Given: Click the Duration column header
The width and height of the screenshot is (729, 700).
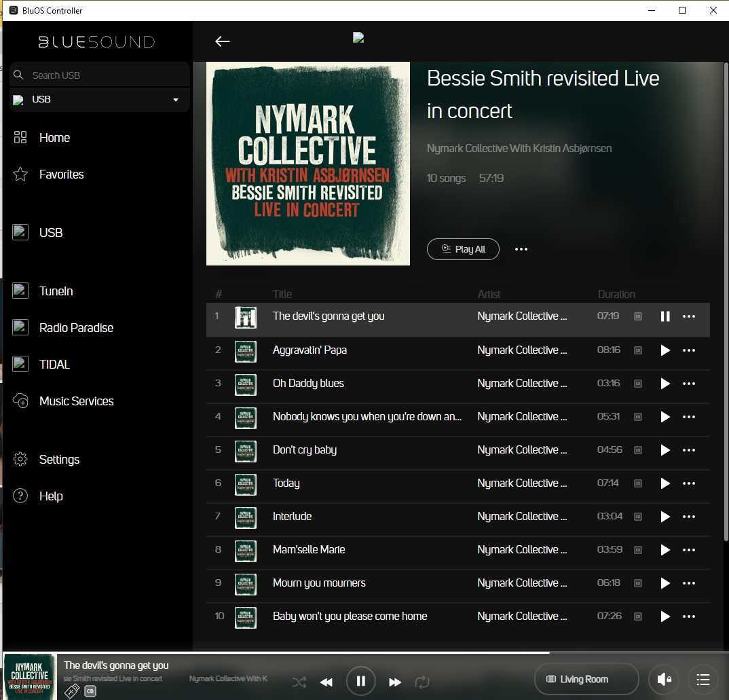Looking at the screenshot, I should [616, 294].
